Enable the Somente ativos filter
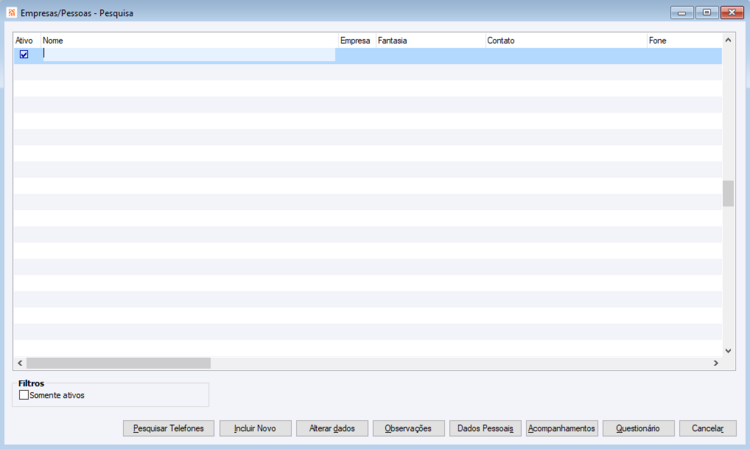 (24, 395)
